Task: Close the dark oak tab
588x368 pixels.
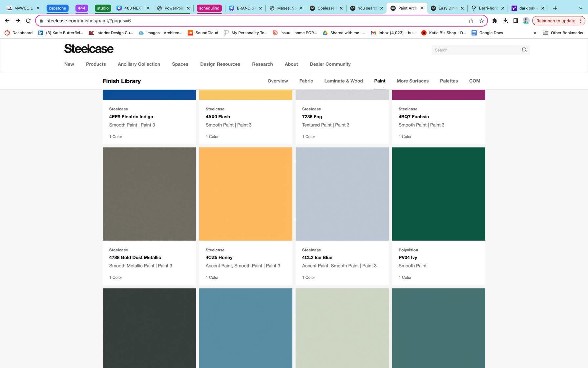Action: pos(542,8)
